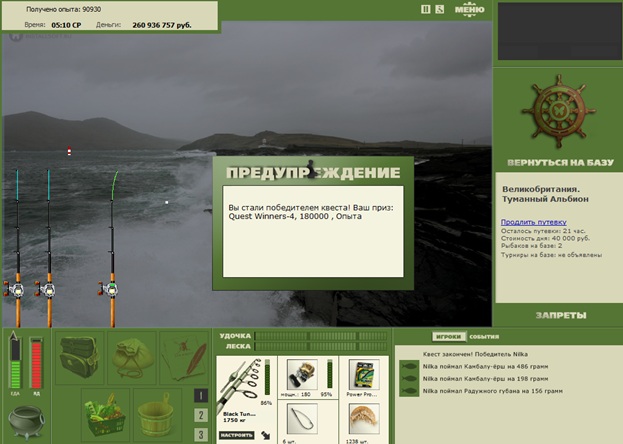Open the food basket icon
623x444 pixels.
pyautogui.click(x=105, y=413)
